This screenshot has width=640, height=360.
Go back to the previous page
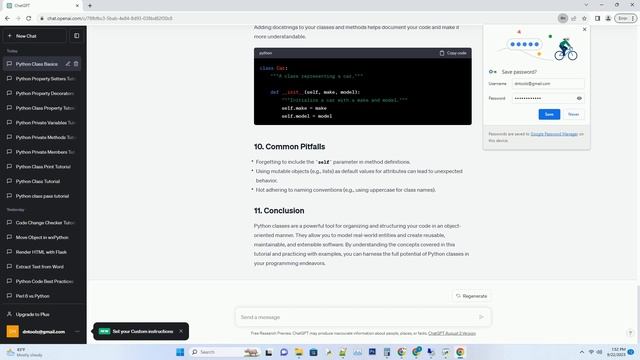7,18
